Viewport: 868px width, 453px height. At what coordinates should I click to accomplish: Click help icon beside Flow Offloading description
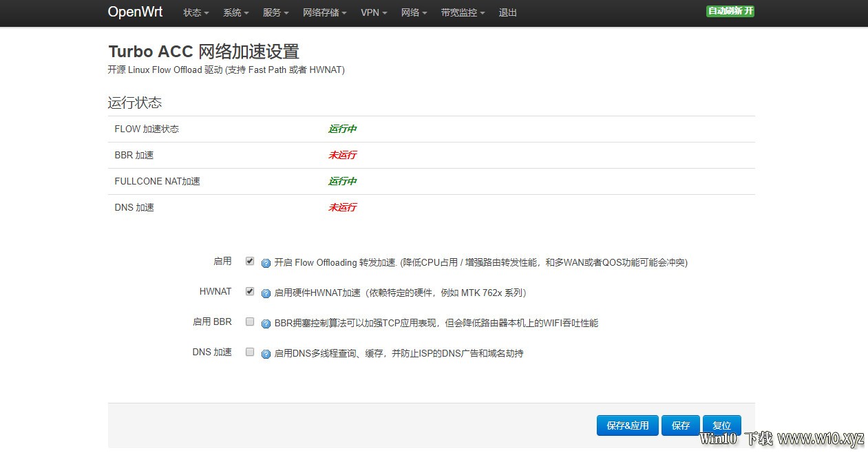(x=266, y=264)
